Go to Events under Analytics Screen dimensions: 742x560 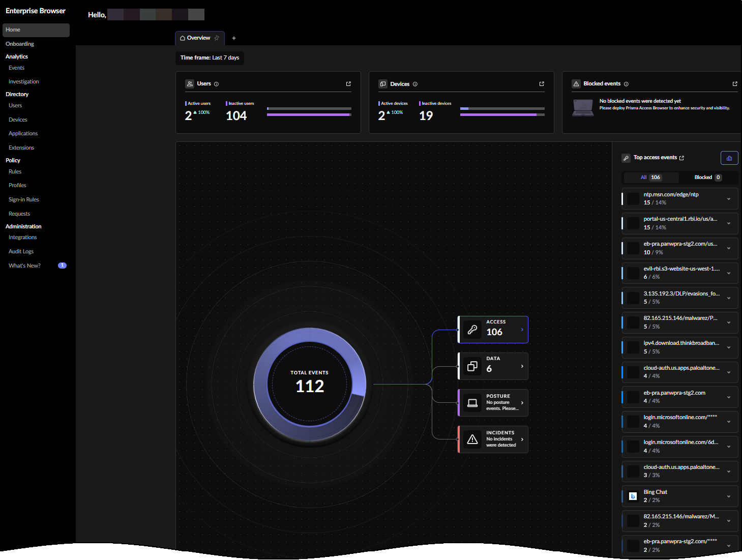pyautogui.click(x=16, y=68)
